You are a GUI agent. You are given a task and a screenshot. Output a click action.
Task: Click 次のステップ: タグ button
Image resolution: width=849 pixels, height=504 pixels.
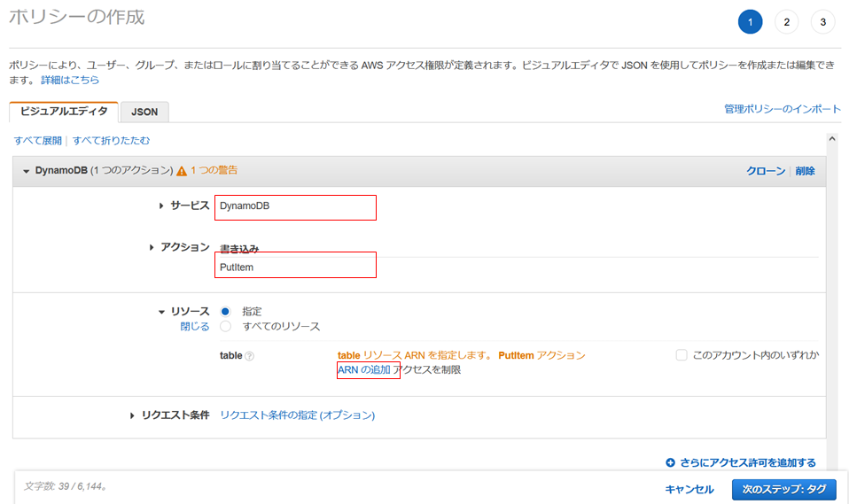coord(784,489)
